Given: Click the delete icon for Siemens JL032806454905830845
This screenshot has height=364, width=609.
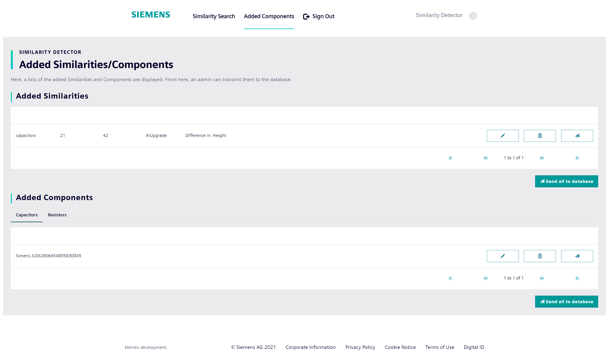Looking at the screenshot, I should (540, 256).
